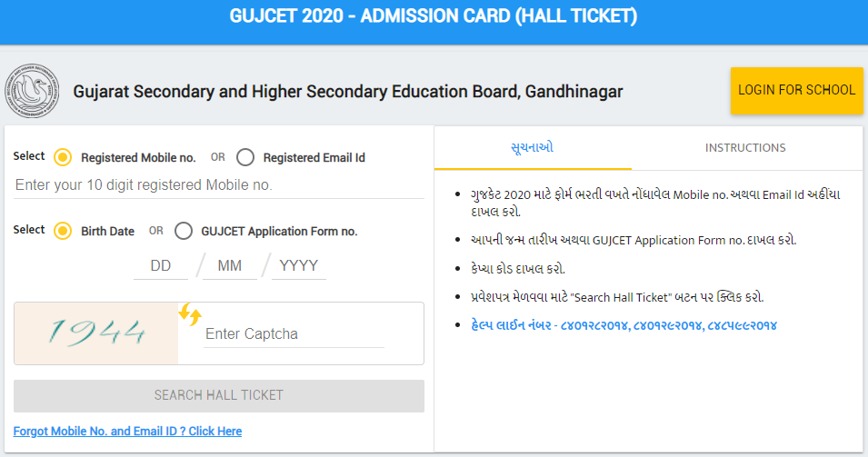Choose the Birth Date radio option
The image size is (868, 457).
click(63, 231)
